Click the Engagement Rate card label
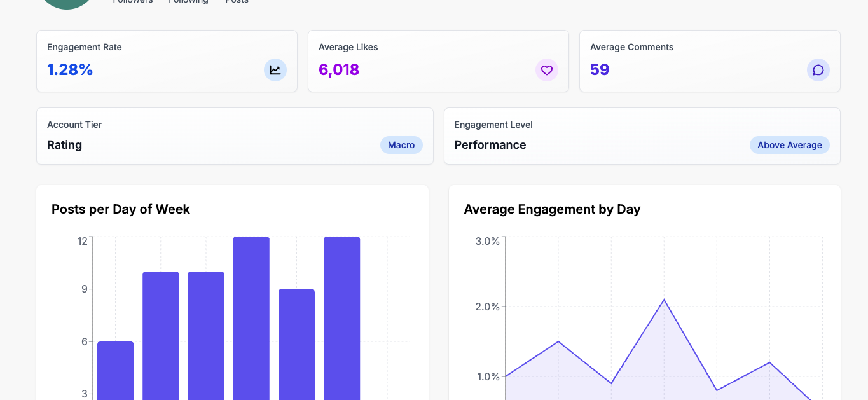Image resolution: width=868 pixels, height=400 pixels. coord(85,47)
